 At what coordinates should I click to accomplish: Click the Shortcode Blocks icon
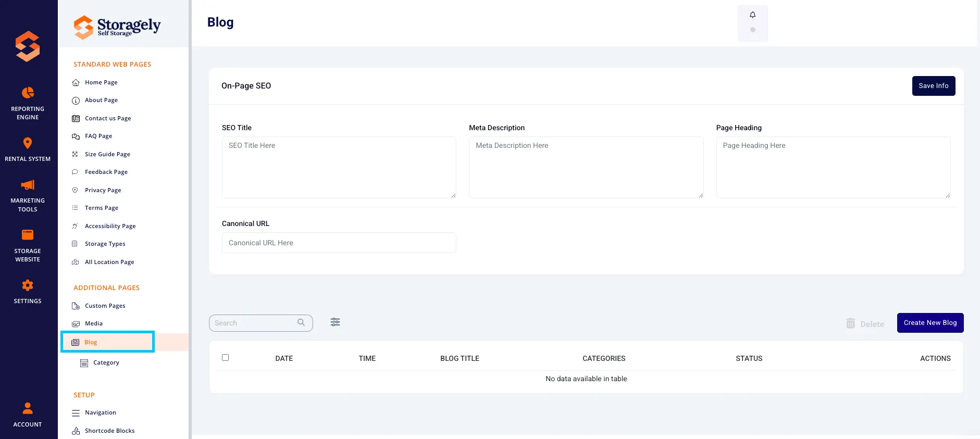pyautogui.click(x=76, y=431)
